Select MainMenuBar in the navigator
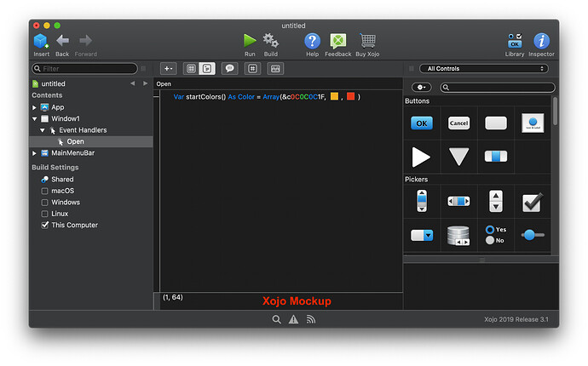Viewport: 588px width, 366px height. click(72, 153)
